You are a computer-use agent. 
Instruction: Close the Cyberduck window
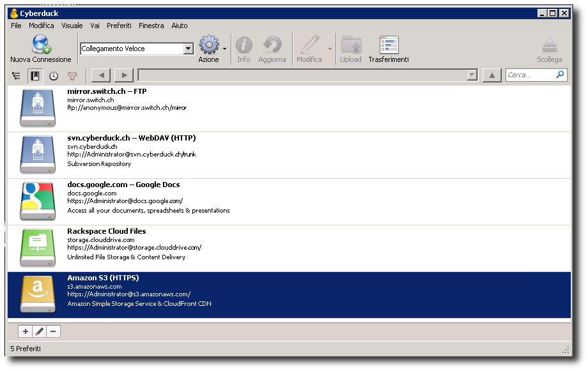click(x=564, y=13)
